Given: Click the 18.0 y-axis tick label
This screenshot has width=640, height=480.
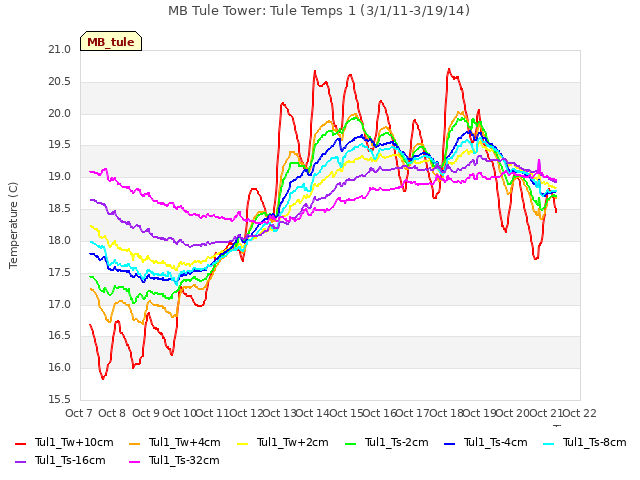Looking at the screenshot, I should click(60, 240).
